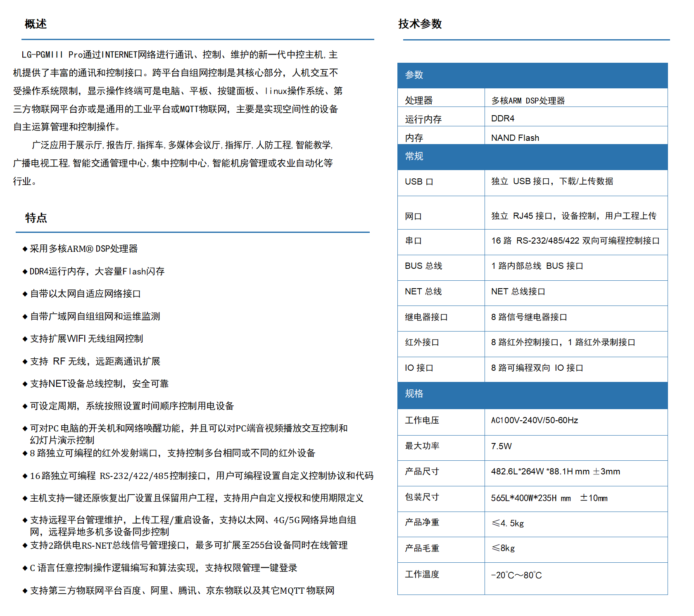The image size is (694, 616).
Task: Click the diamond bullet before 支持扩展WIFI
Action: click(x=25, y=339)
